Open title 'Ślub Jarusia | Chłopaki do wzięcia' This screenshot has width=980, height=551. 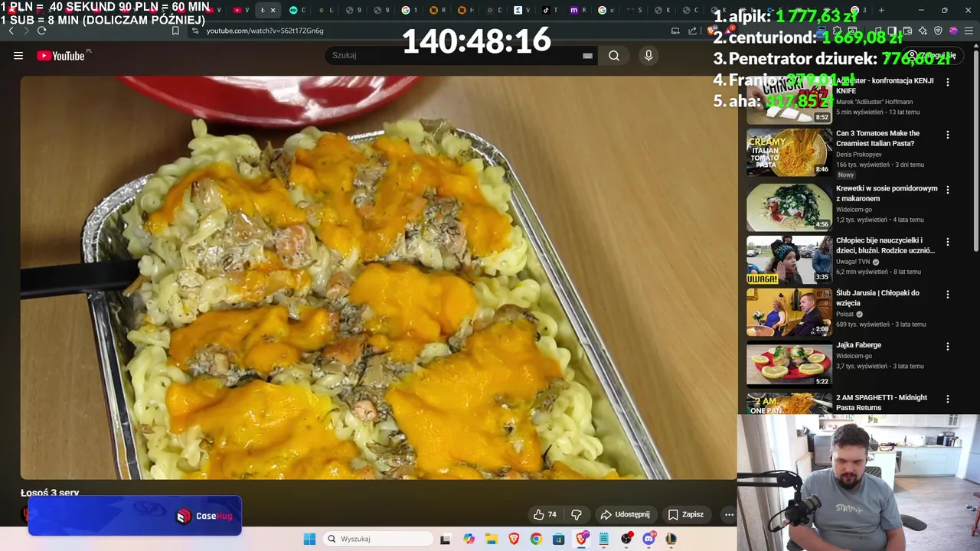coord(877,298)
